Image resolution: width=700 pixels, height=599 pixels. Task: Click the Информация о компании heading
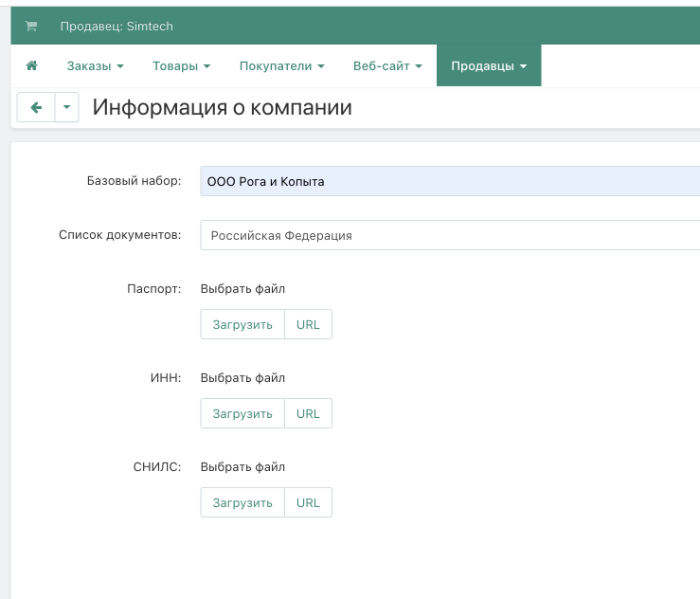coord(222,108)
